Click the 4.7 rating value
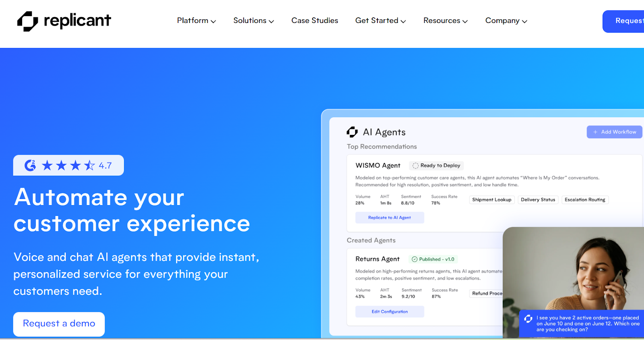Image resolution: width=644 pixels, height=340 pixels. click(105, 166)
